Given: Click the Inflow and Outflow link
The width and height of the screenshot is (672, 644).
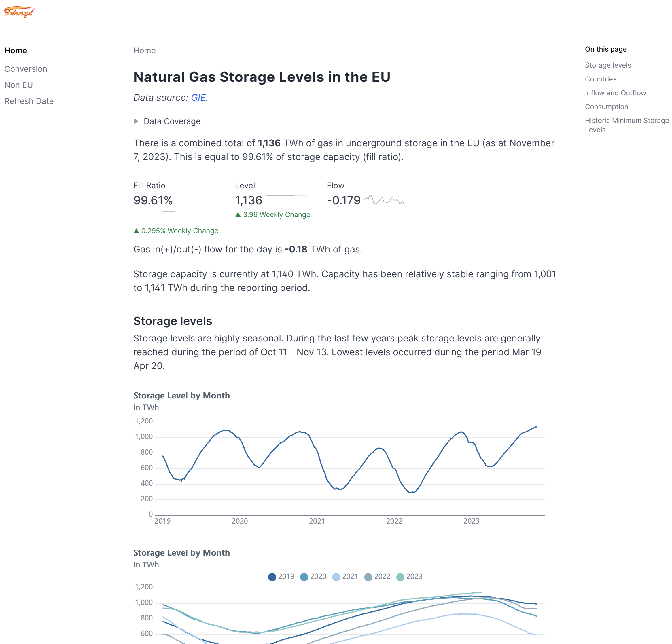Looking at the screenshot, I should [x=615, y=92].
